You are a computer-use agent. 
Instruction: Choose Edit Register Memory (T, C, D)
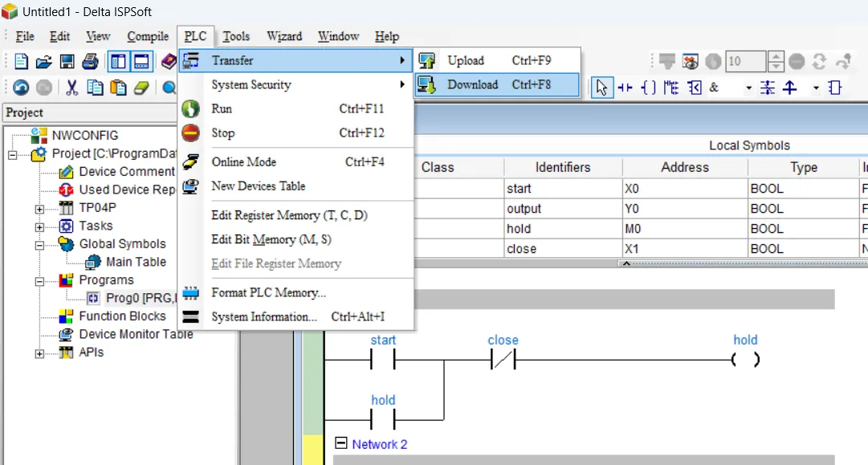pos(295,214)
